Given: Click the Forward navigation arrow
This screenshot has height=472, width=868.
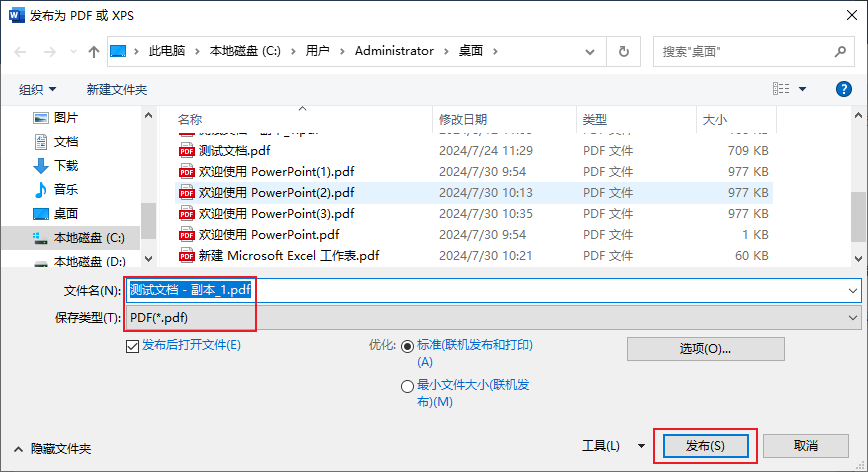Looking at the screenshot, I should pos(49,51).
